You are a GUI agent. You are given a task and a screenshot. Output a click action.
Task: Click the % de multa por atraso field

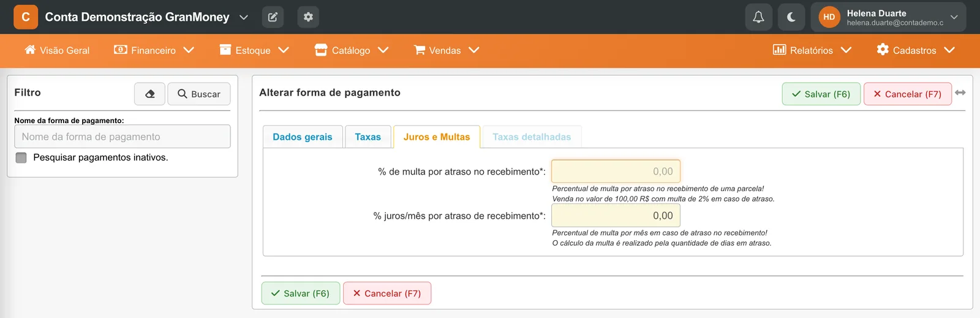pos(616,172)
